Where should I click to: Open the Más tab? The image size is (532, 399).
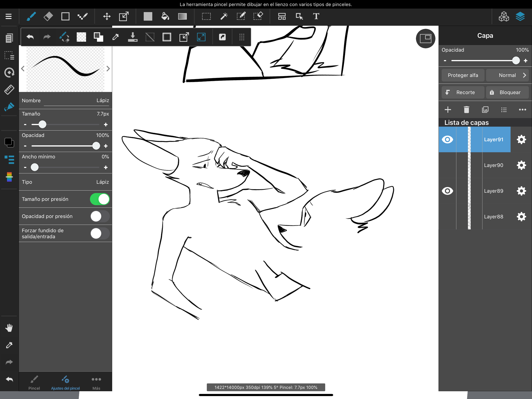tap(96, 383)
